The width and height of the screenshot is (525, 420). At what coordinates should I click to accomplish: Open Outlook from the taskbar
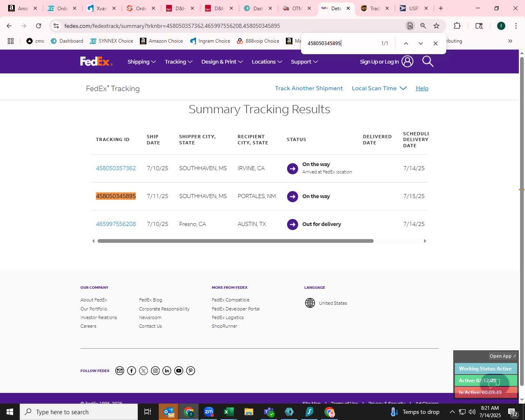pos(169,412)
